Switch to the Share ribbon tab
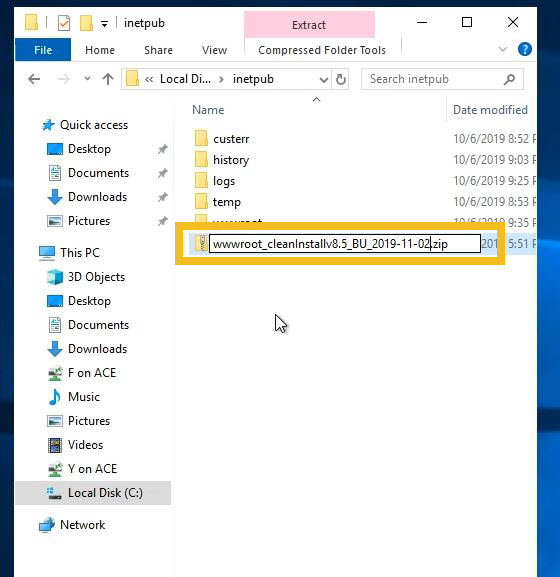This screenshot has height=577, width=560. point(158,50)
